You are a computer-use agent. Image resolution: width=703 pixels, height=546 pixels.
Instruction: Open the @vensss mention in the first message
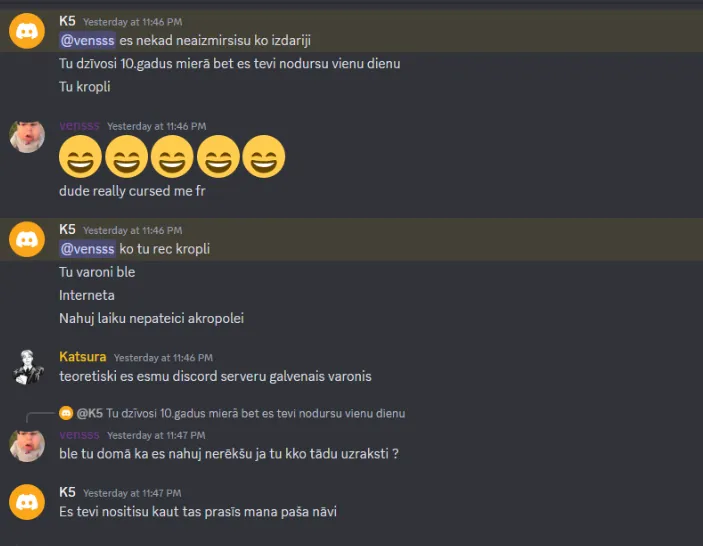[87, 40]
